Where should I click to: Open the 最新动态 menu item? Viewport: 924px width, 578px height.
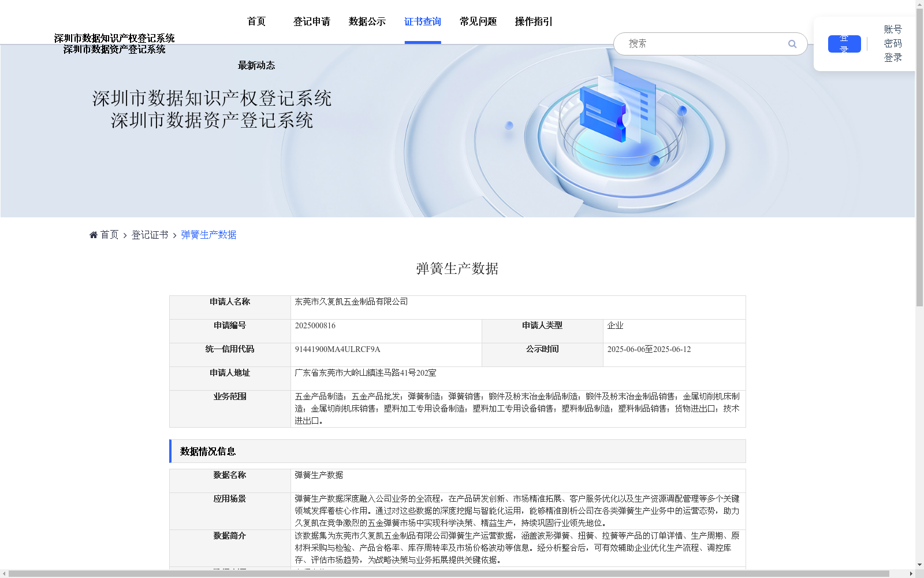coord(256,65)
